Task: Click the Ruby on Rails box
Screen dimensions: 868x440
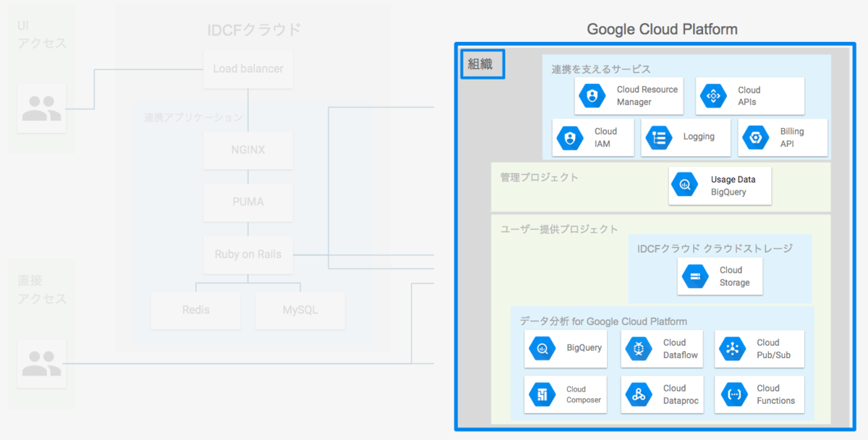Action: pyautogui.click(x=248, y=255)
